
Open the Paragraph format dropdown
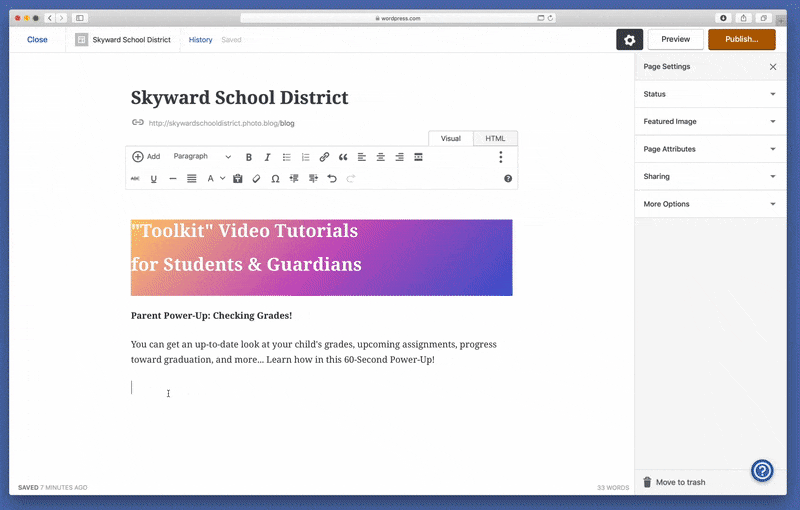click(202, 157)
